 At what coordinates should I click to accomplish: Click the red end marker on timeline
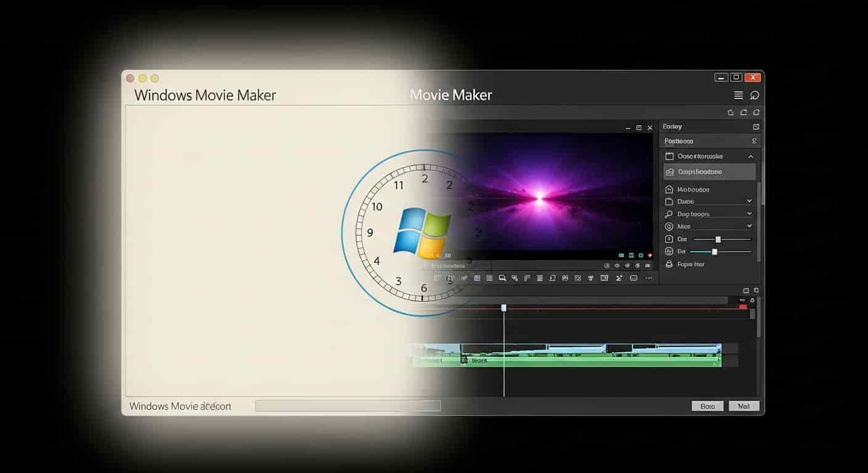743,306
